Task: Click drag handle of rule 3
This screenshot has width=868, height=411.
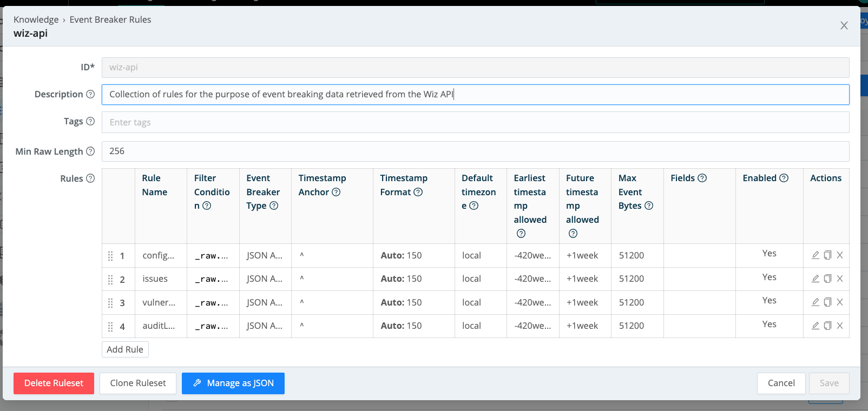Action: [x=110, y=303]
